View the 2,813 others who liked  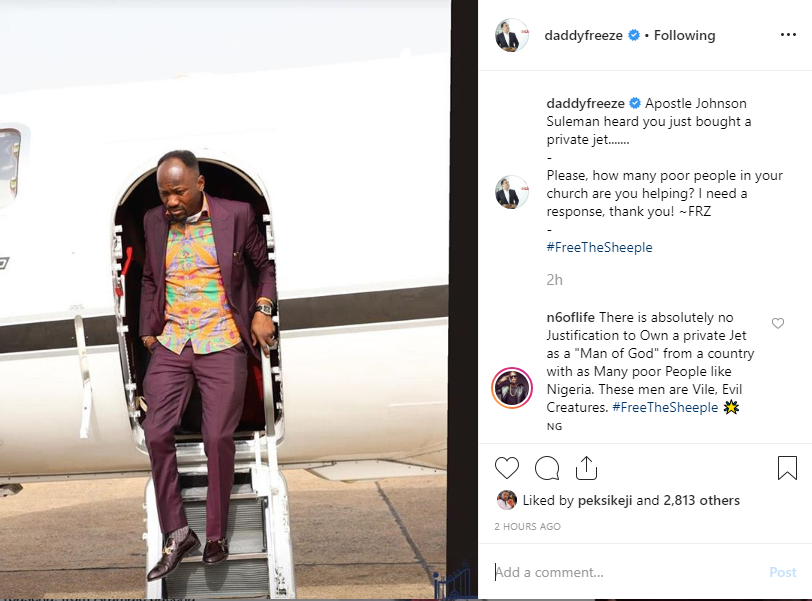click(x=701, y=500)
